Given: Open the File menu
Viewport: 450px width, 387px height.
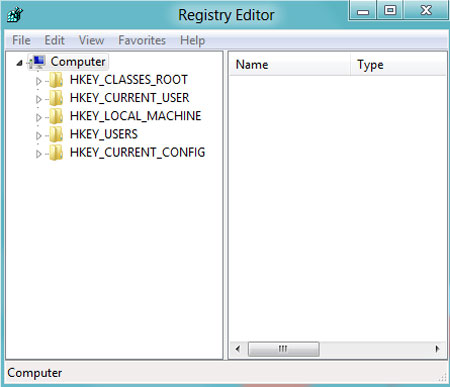Looking at the screenshot, I should coord(21,40).
